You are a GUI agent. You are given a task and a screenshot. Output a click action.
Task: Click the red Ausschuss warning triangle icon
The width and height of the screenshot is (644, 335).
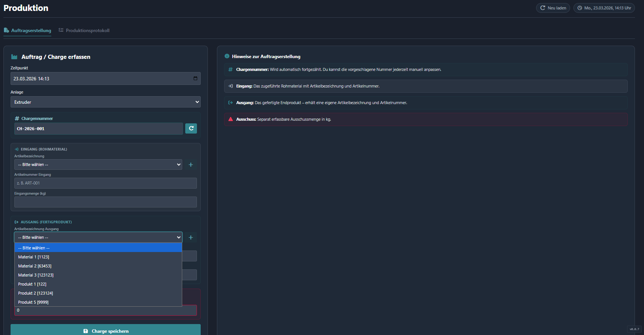click(231, 119)
